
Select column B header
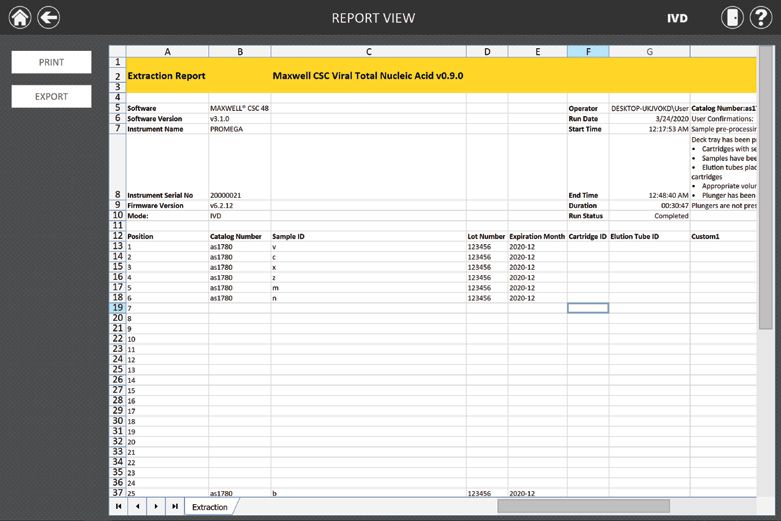coord(240,51)
